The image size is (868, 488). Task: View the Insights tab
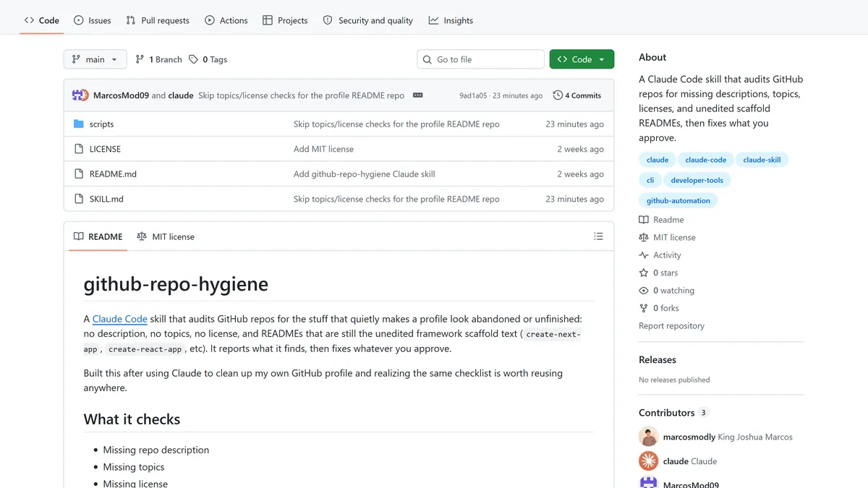(451, 20)
